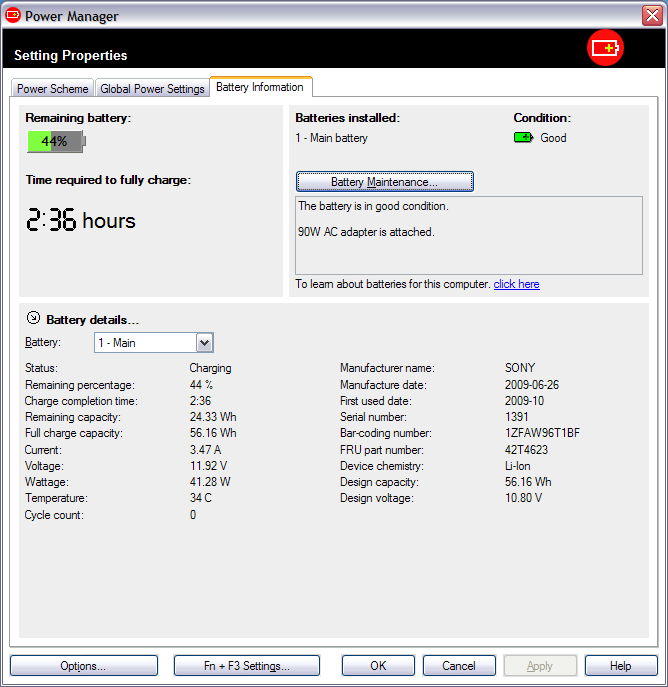Switch to the Power Scheme tab
This screenshot has width=668, height=687.
[53, 89]
